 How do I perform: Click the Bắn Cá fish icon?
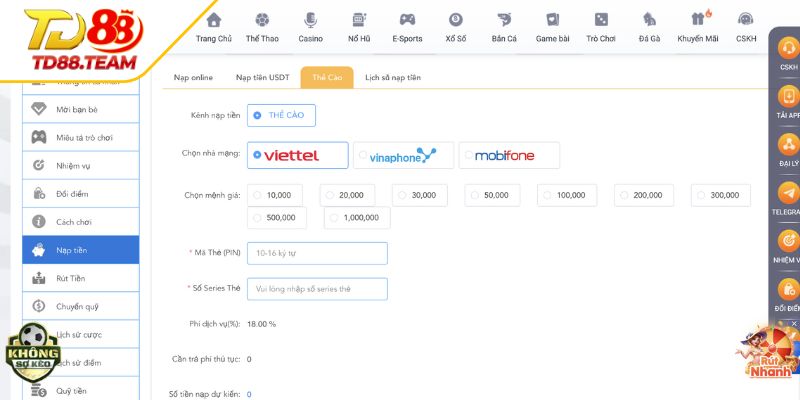click(x=504, y=19)
